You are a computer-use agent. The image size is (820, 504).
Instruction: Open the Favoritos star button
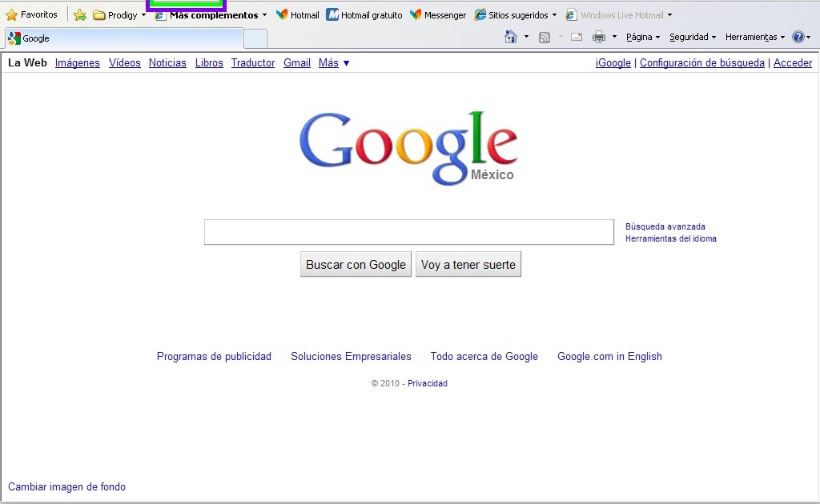[31, 14]
